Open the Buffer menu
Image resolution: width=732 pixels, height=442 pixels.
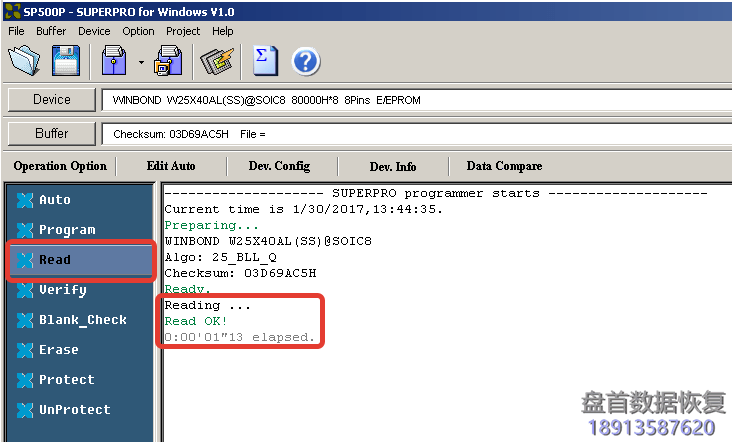[x=51, y=31]
